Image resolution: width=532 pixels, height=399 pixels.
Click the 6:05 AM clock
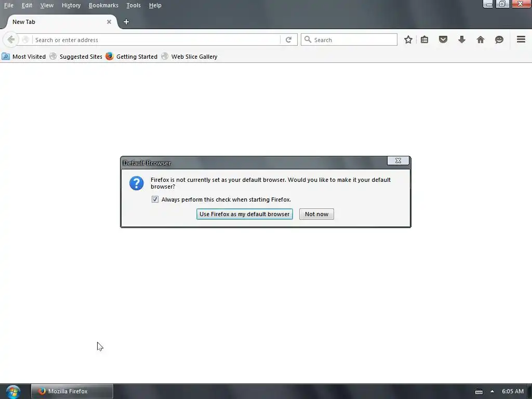513,391
